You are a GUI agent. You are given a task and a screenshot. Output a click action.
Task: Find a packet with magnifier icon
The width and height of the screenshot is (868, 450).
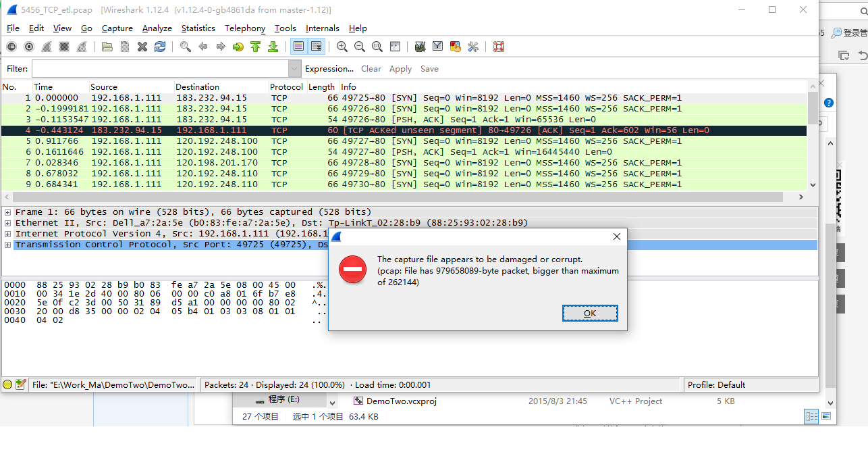(186, 47)
